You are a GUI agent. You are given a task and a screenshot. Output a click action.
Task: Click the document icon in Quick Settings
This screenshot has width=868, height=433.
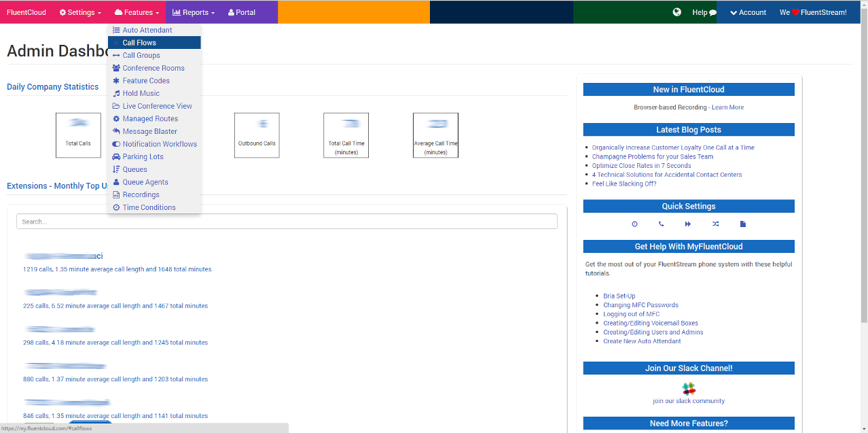click(x=742, y=224)
